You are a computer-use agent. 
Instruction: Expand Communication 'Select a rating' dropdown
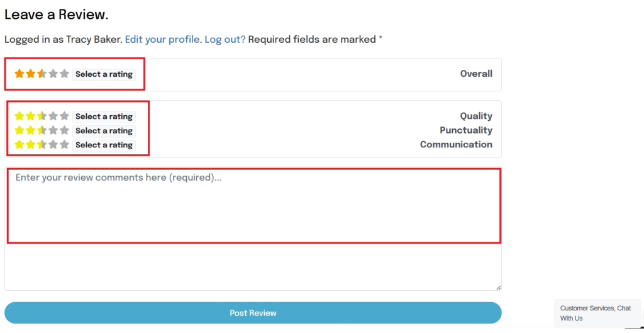[x=104, y=145]
